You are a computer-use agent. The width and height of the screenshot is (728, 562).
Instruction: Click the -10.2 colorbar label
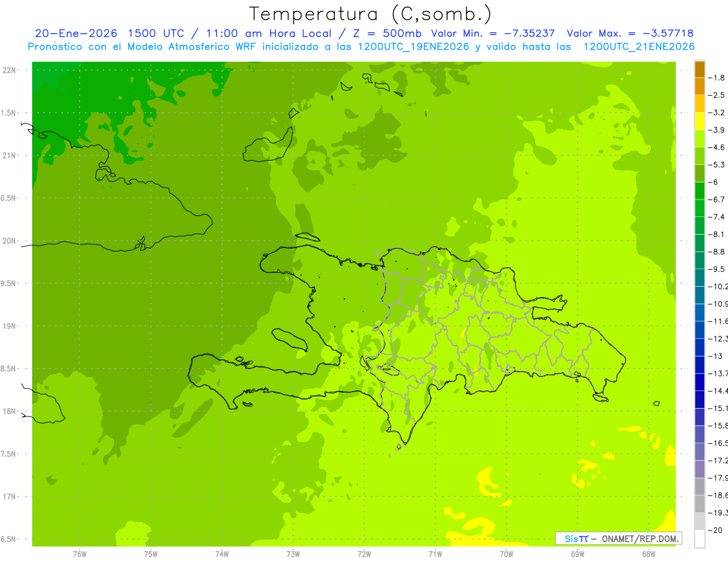[718, 287]
